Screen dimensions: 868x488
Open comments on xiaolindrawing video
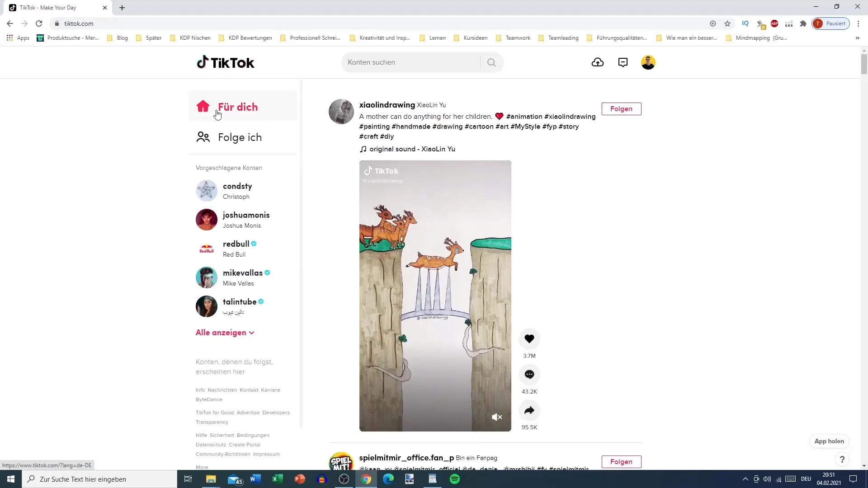(529, 375)
